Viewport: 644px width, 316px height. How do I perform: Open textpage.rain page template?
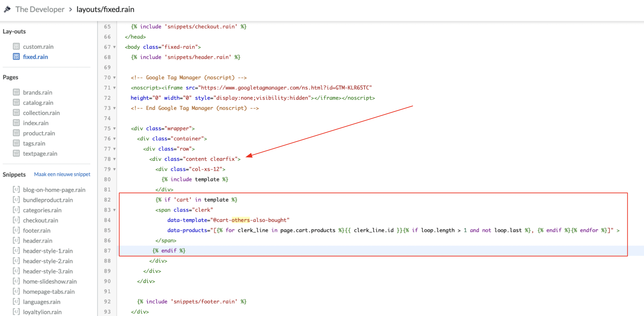pos(40,153)
